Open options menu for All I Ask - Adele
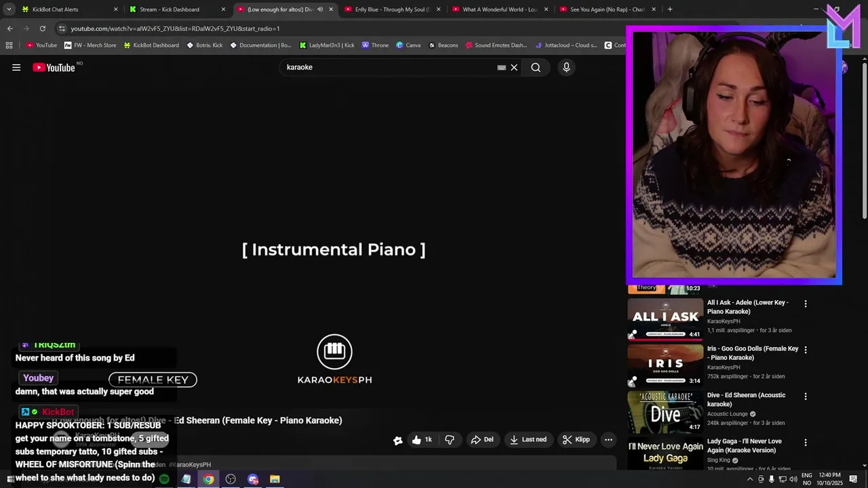868x488 pixels. click(806, 304)
